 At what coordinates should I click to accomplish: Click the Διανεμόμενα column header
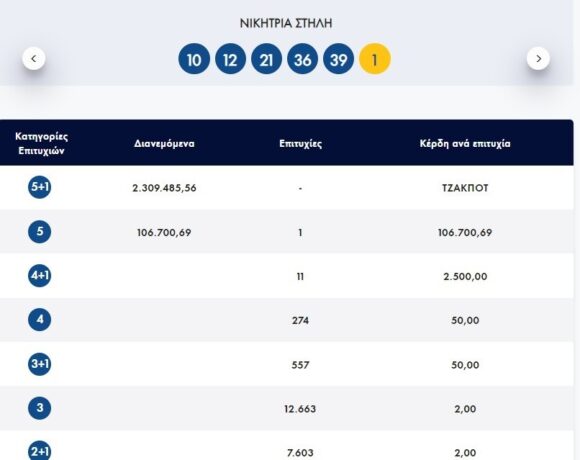tap(164, 143)
